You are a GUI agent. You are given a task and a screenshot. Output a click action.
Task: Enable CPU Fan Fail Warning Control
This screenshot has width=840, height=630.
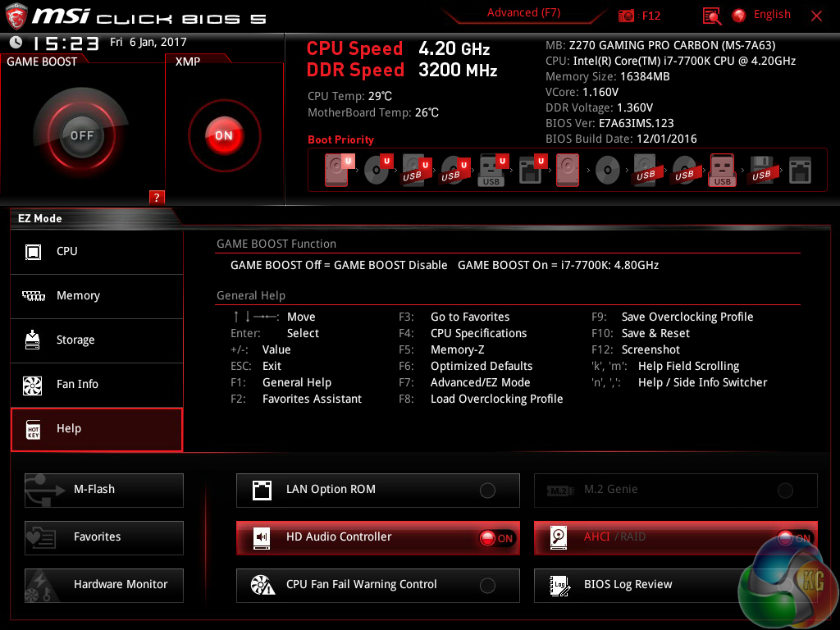pos(377,585)
